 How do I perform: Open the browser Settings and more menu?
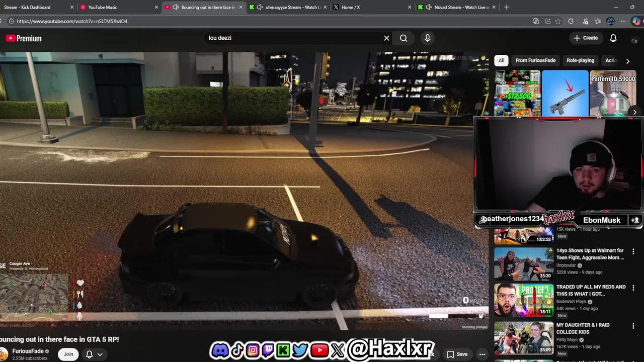(623, 21)
